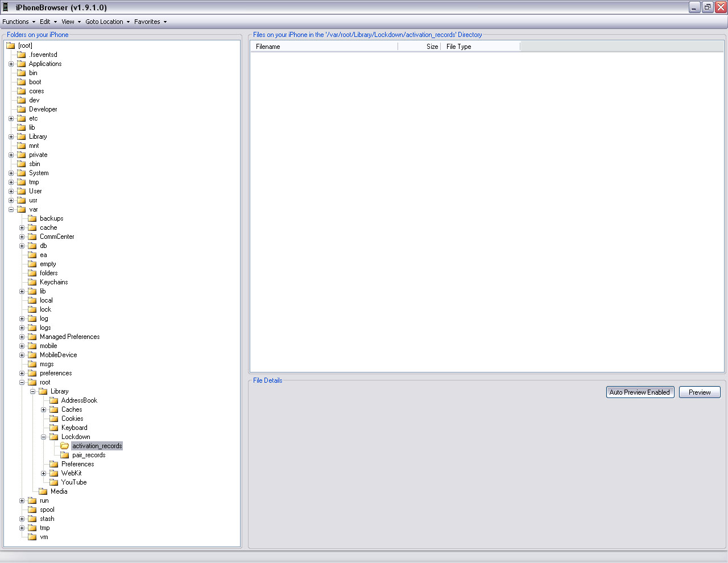The image size is (728, 563).
Task: Open the Favorites menu
Action: point(150,22)
